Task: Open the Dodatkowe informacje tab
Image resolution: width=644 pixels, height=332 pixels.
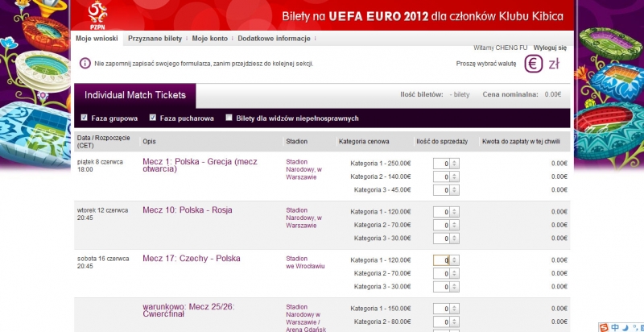Action: [x=274, y=39]
